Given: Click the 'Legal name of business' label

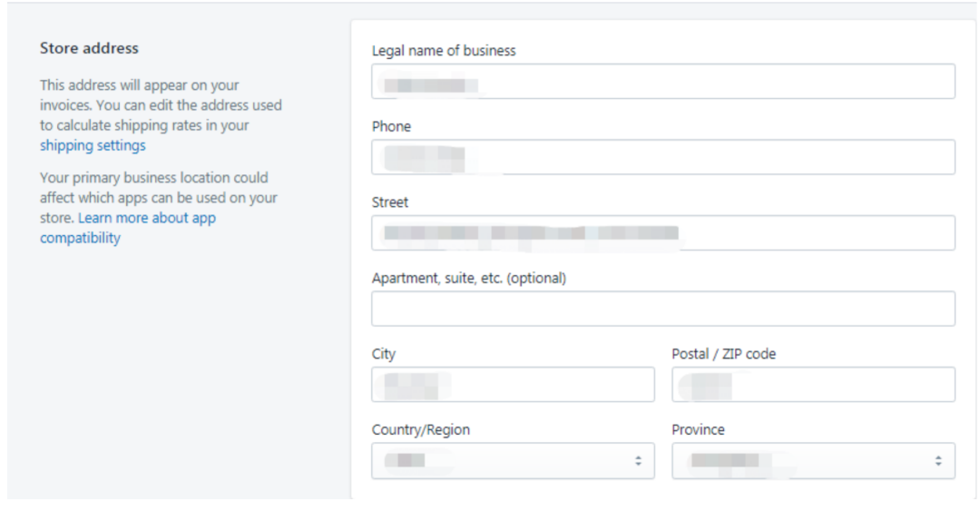Looking at the screenshot, I should (444, 51).
